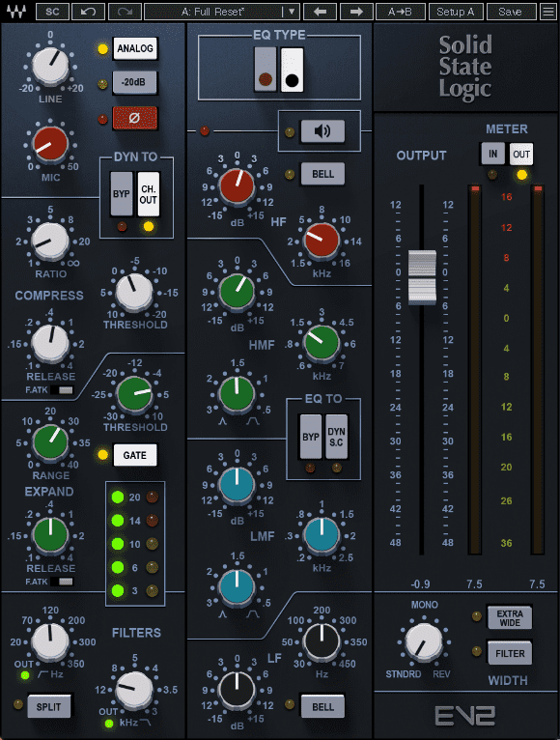Click the LMF Q knob

pos(237,586)
